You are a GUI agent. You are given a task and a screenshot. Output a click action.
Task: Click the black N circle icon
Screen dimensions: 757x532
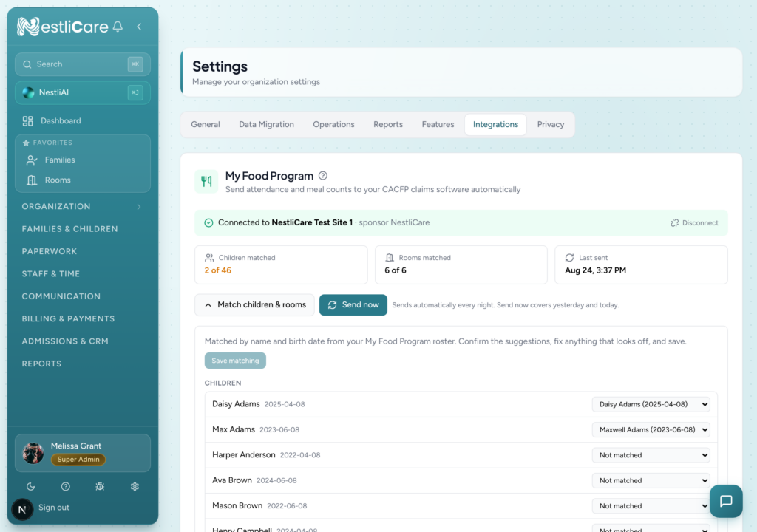pos(22,509)
